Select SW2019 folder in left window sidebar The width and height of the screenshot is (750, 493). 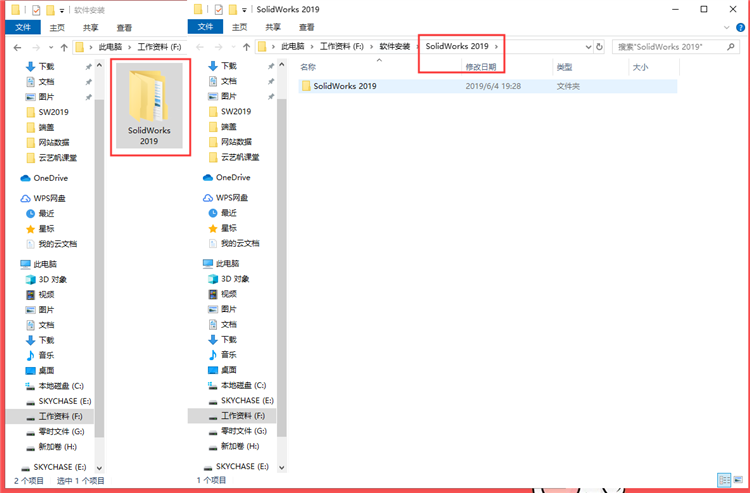(47, 112)
